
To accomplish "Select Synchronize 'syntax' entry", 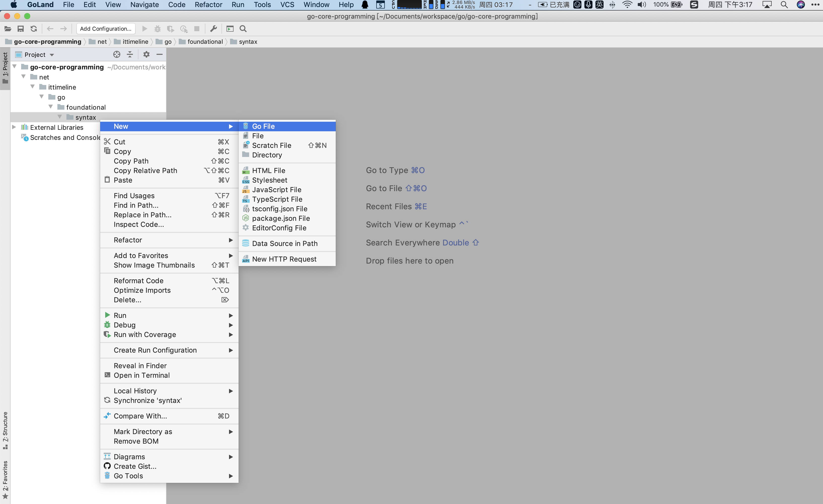I will (169, 401).
